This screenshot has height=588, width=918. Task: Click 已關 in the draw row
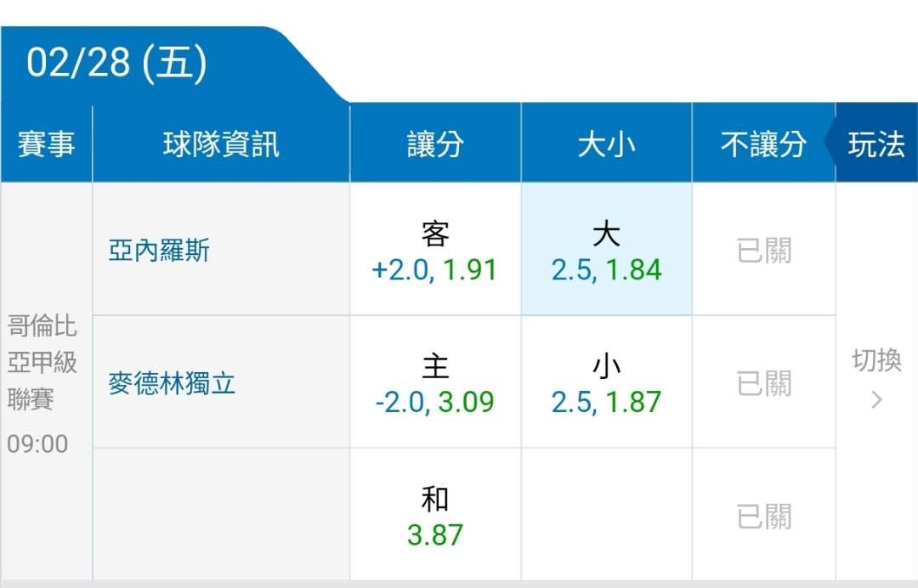(x=763, y=516)
